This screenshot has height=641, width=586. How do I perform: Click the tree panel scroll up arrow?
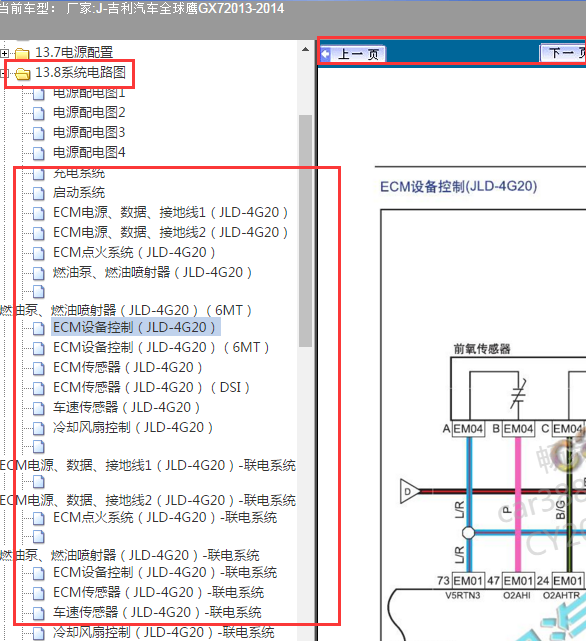pos(305,49)
